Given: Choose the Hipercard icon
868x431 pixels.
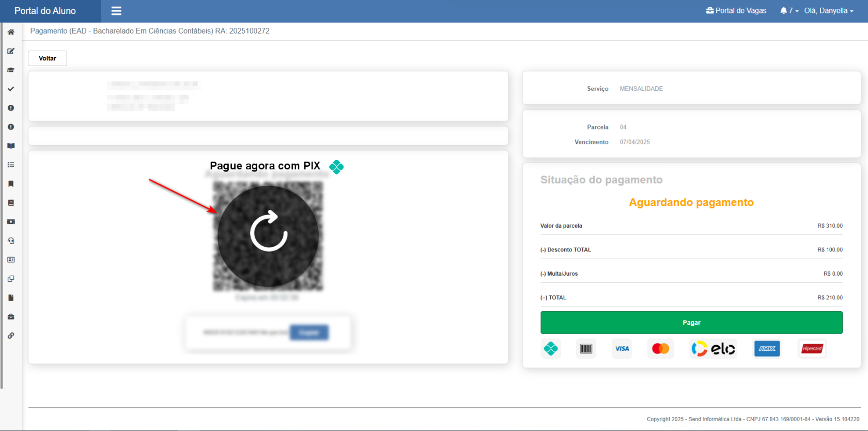Looking at the screenshot, I should 812,349.
